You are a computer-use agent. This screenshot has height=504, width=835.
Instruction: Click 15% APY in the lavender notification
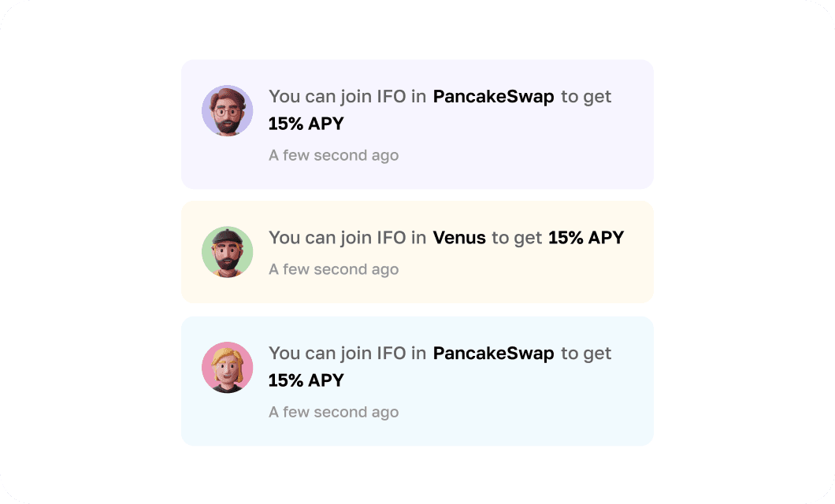306,124
